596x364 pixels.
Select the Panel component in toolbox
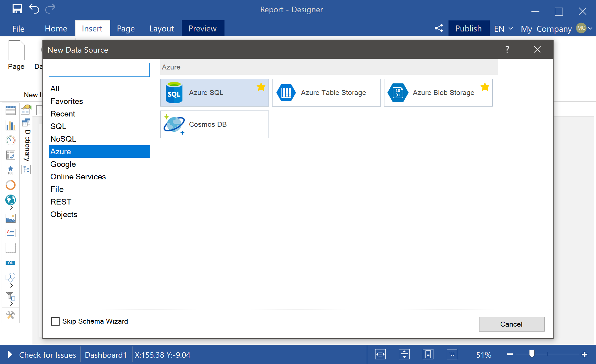coord(11,248)
